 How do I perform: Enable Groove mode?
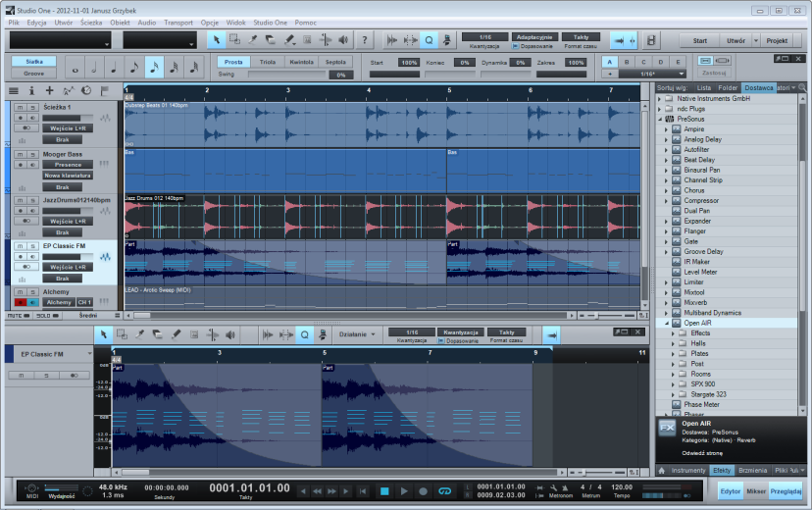point(34,74)
